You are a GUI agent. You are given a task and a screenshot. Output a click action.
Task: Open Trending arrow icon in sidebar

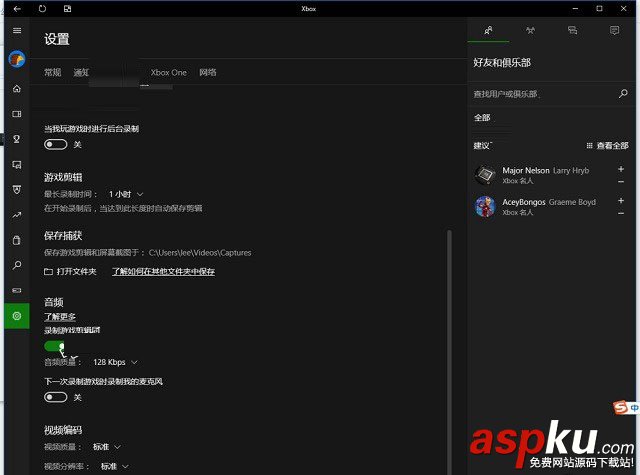[17, 215]
